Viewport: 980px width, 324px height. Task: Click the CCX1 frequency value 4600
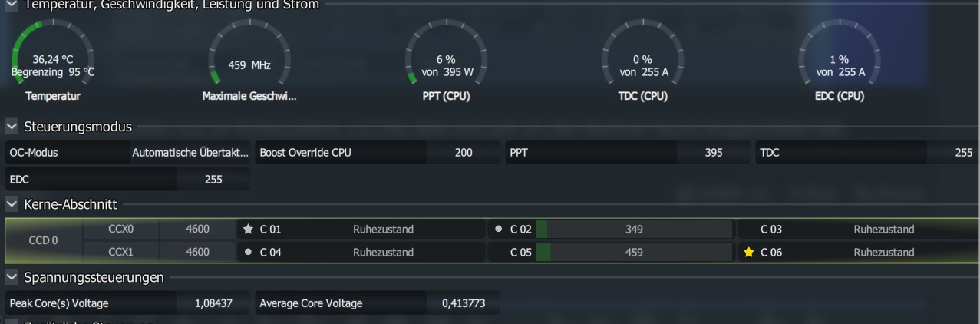197,252
